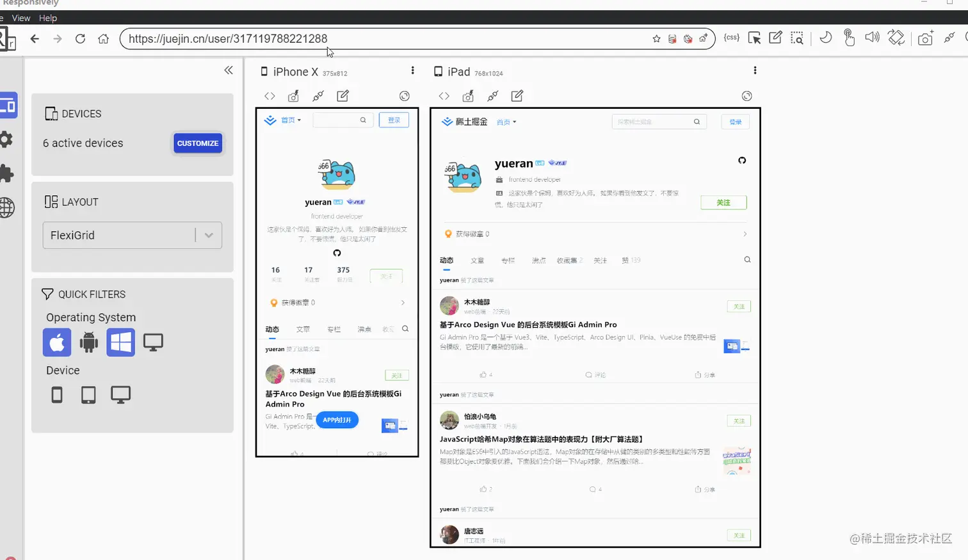Screen dimensions: 968x560
Task: Take an iPad screenshot with its camera icon
Action: point(468,96)
